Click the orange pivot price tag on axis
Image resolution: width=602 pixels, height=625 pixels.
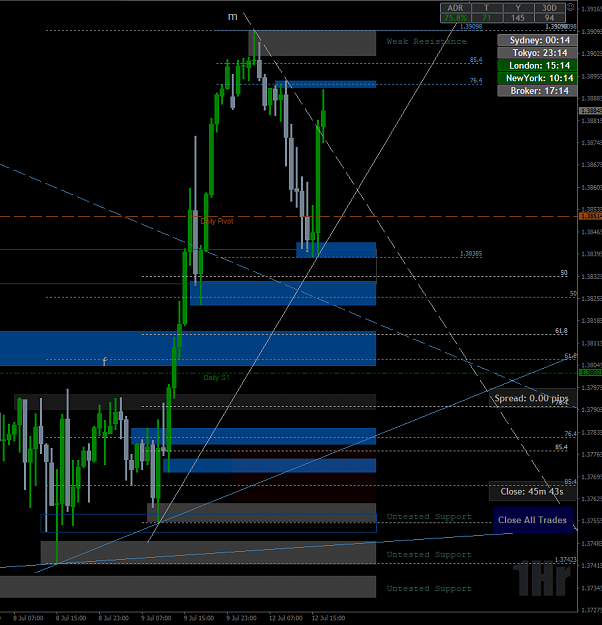pos(590,216)
